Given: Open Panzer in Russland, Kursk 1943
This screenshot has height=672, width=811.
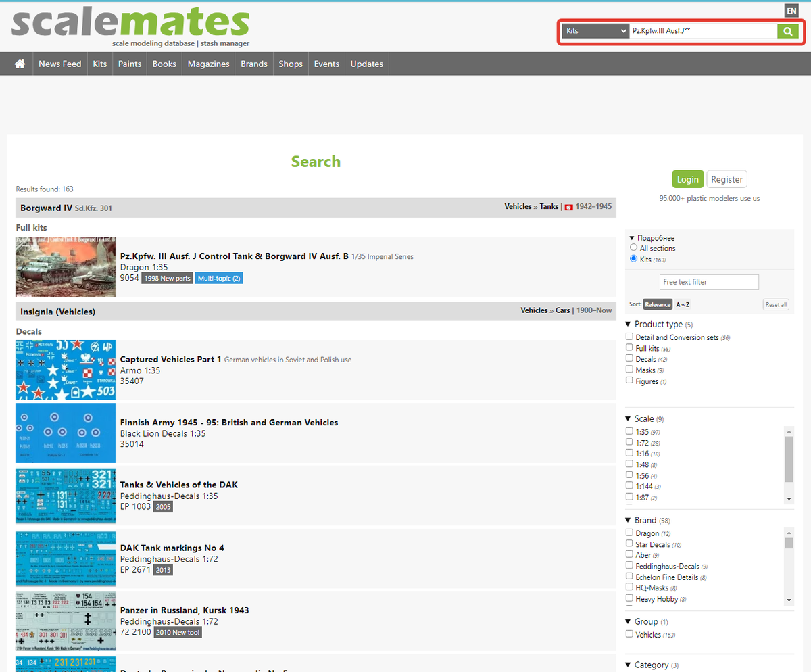Looking at the screenshot, I should (x=185, y=610).
